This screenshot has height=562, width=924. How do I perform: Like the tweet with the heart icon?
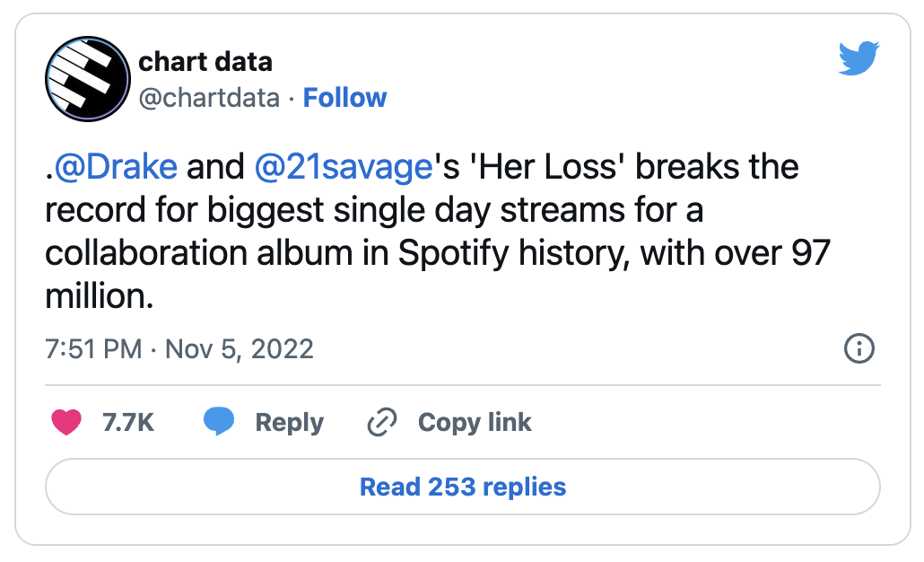coord(66,422)
